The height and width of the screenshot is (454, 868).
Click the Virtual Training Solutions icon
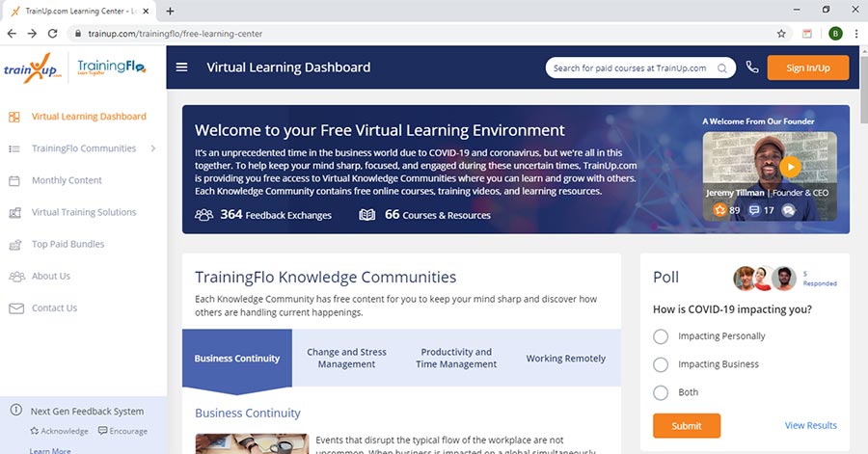coord(14,213)
